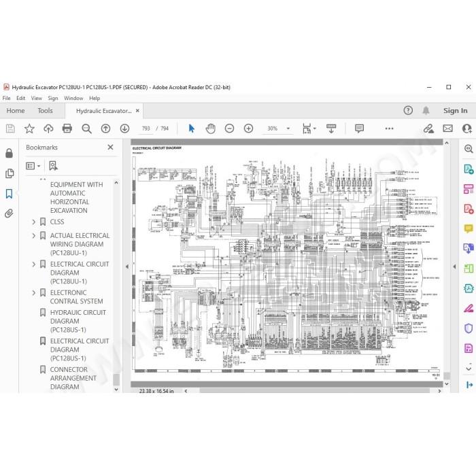Collapse the left navigation pane arrow
The image size is (476, 476).
tap(127, 267)
